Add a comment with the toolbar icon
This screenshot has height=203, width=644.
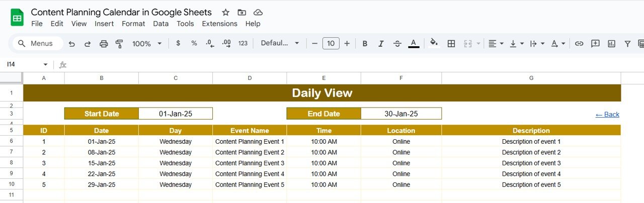coord(595,44)
